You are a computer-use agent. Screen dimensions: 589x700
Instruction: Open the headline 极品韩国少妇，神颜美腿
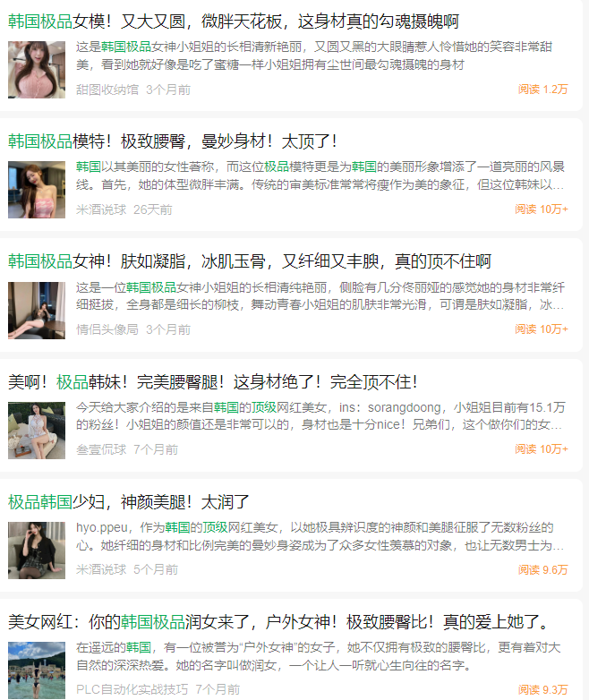tap(129, 502)
